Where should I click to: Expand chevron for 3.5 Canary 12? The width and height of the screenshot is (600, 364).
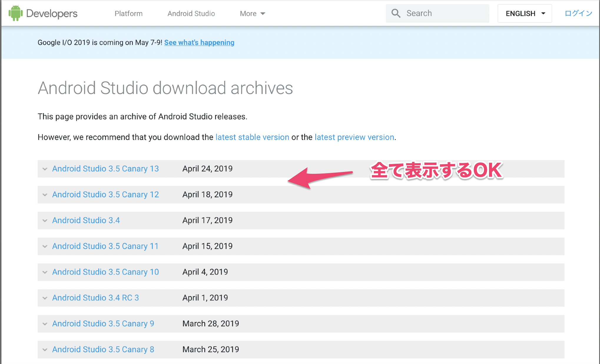[x=45, y=195]
